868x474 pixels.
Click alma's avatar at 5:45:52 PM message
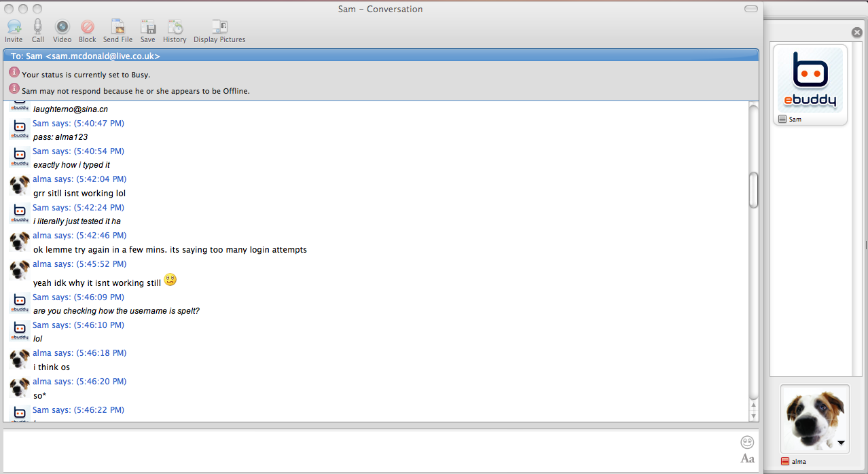click(20, 270)
